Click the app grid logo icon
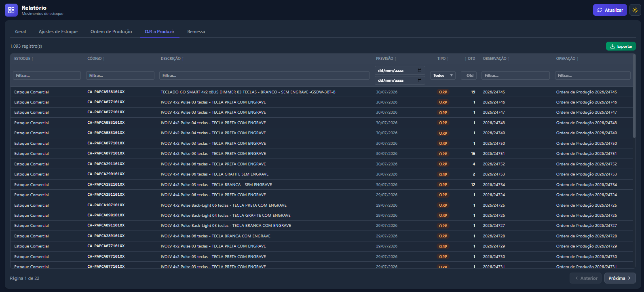Screen dimensions: 644x292 (x=11, y=10)
